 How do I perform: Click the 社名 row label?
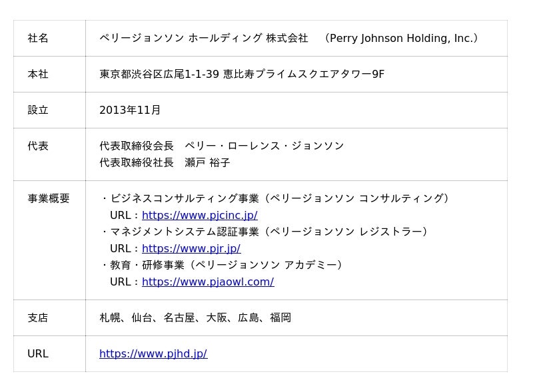[38, 39]
